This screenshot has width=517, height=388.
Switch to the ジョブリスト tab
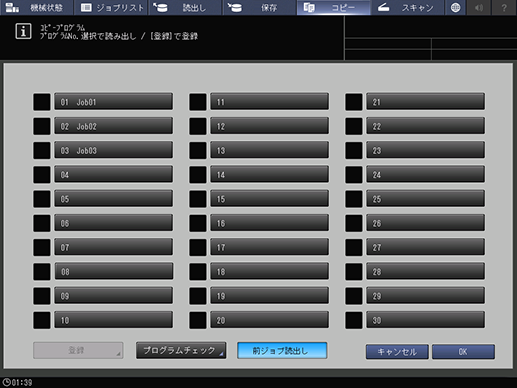111,7
